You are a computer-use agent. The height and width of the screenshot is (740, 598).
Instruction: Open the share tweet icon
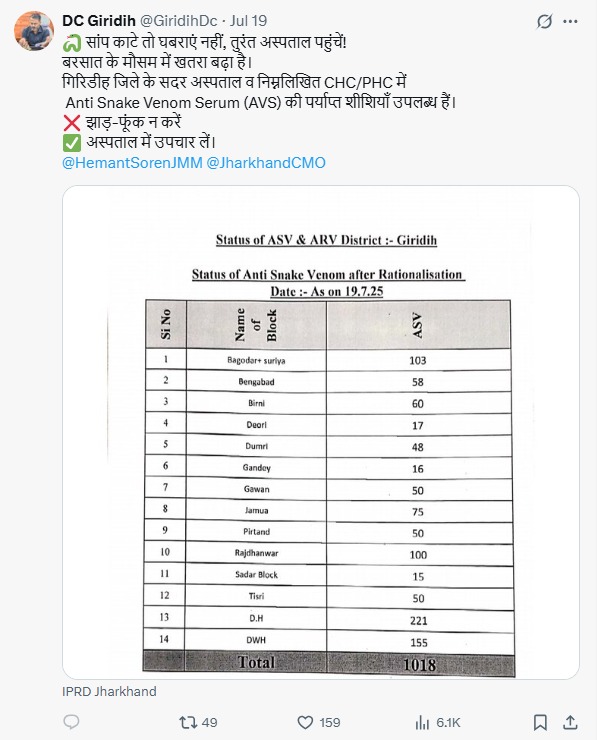pos(570,722)
